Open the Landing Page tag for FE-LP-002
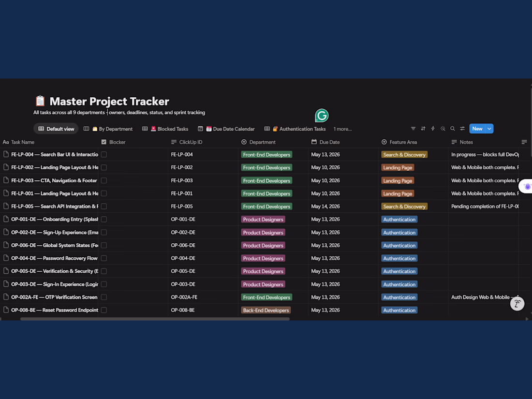 coord(398,168)
